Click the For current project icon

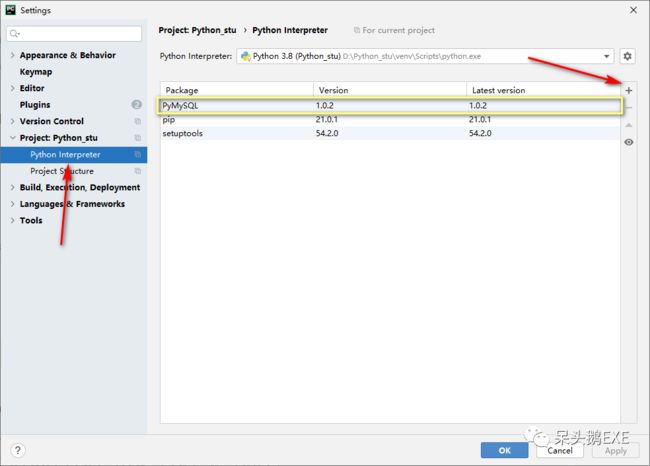[357, 30]
